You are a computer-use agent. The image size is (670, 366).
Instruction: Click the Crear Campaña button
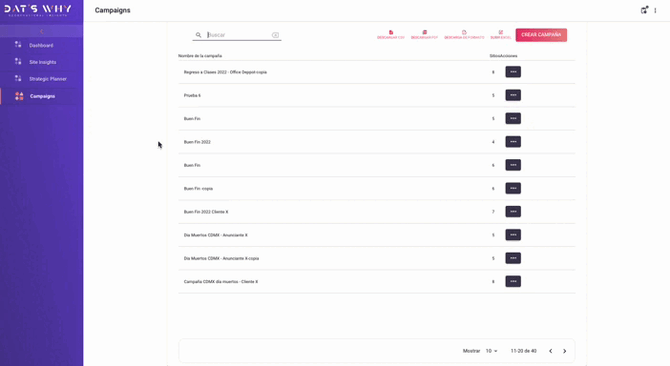click(541, 35)
